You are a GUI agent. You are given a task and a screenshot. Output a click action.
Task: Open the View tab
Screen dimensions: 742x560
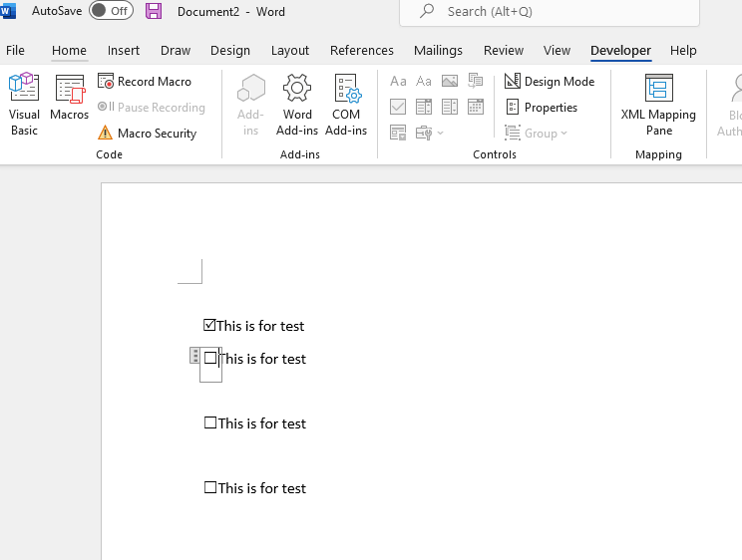pos(556,50)
